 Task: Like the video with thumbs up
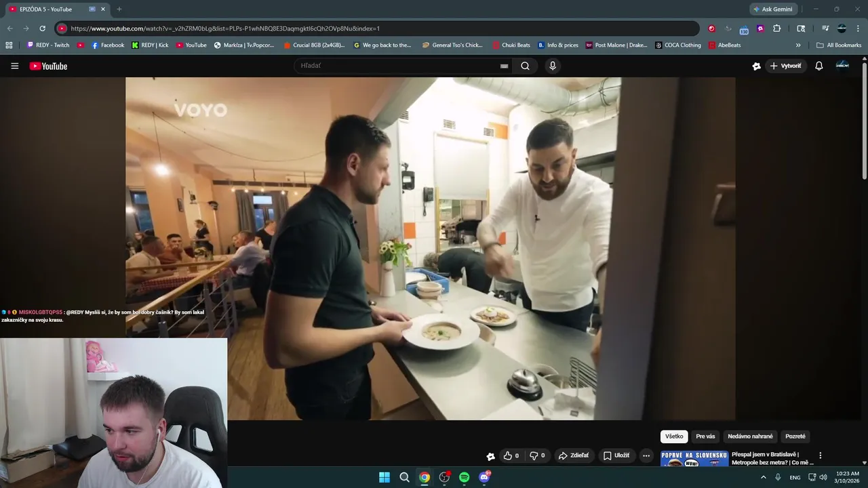click(511, 455)
